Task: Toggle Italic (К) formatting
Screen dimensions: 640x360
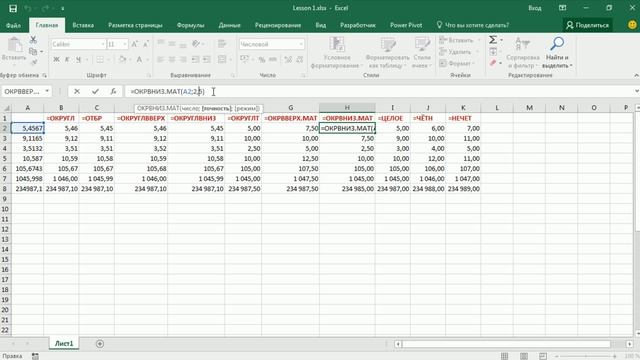Action: [67, 60]
